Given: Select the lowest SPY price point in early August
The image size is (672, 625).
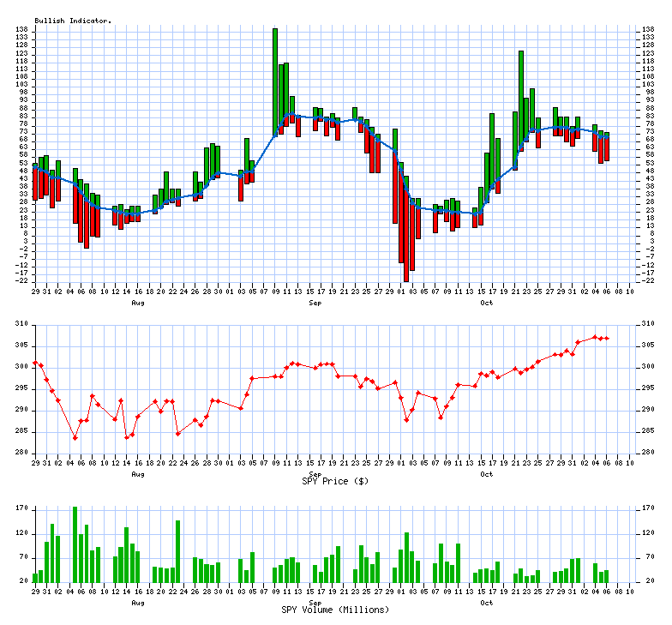Looking at the screenshot, I should 75,438.
